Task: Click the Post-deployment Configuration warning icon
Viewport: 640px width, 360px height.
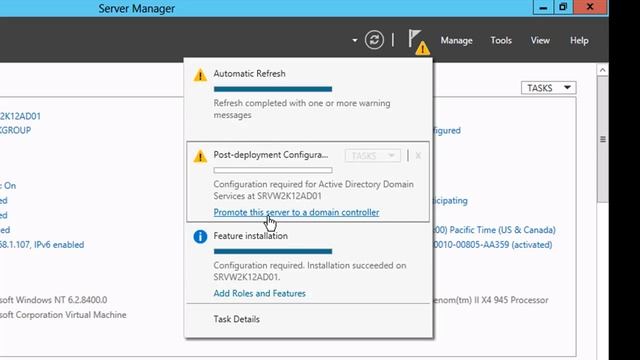Action: pyautogui.click(x=200, y=156)
